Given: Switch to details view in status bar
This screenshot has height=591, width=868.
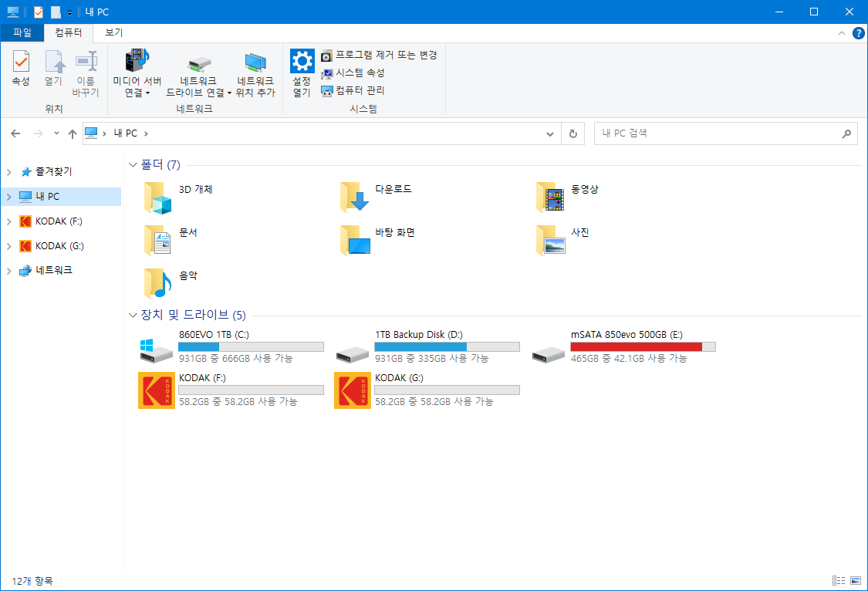Looking at the screenshot, I should 839,580.
